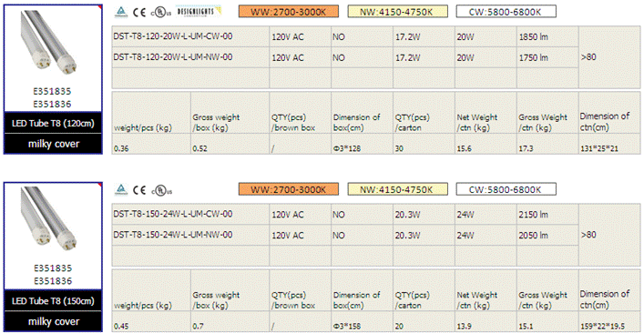Click the DesignLights Consortium logo
Screen dimensions: 644x333
click(x=199, y=11)
